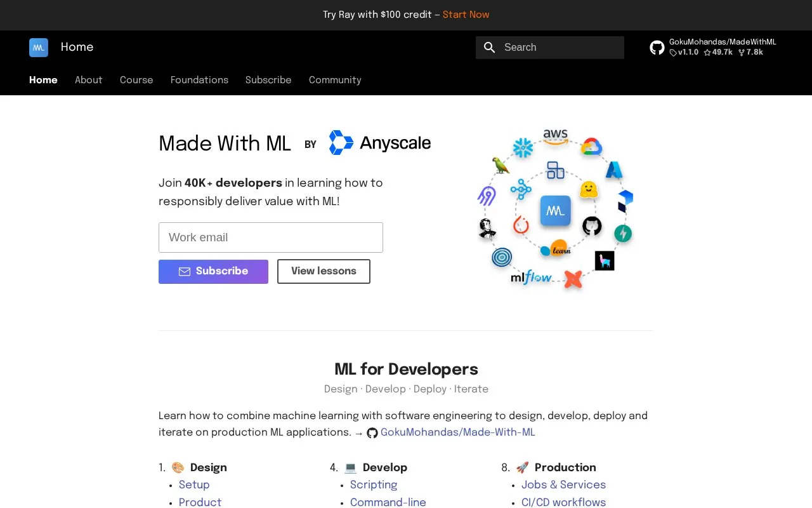This screenshot has height=508, width=812.
Task: Open the CI/CD workflows lesson link
Action: point(563,502)
